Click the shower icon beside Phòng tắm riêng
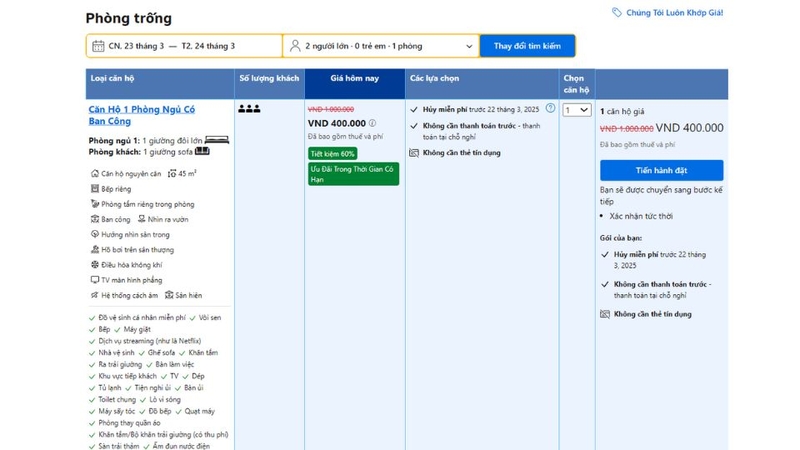 (94, 204)
